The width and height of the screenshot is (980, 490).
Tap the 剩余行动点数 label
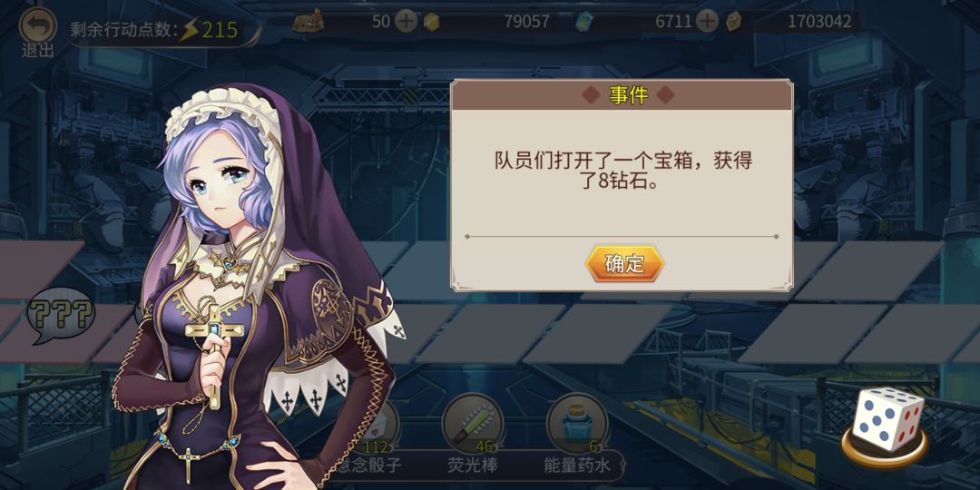click(123, 29)
